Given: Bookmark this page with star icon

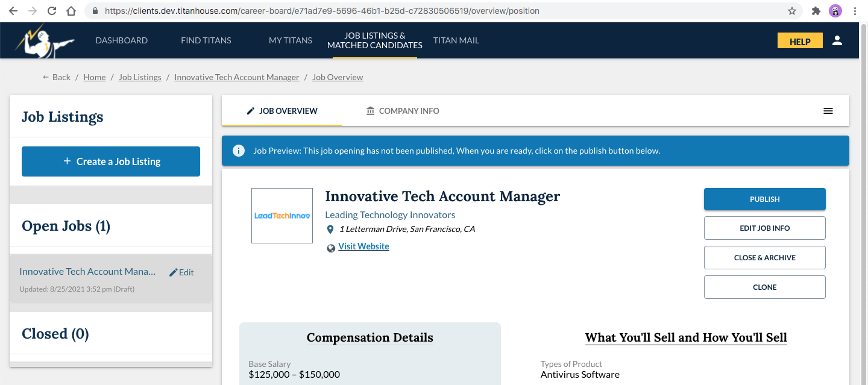Looking at the screenshot, I should pyautogui.click(x=792, y=11).
